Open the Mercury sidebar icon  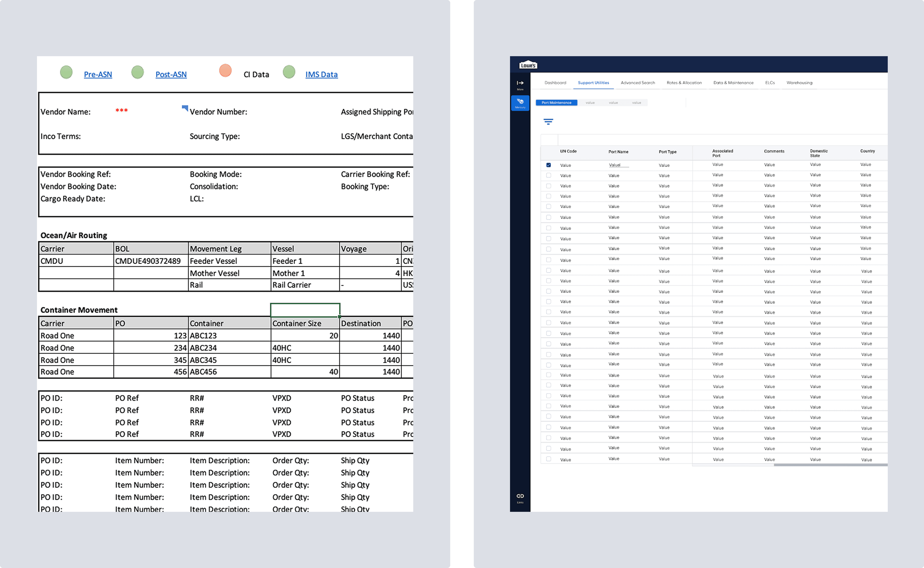pos(520,102)
